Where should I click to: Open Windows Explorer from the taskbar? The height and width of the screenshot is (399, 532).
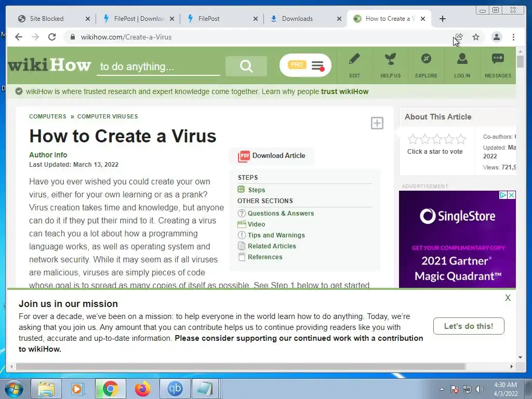click(x=46, y=389)
